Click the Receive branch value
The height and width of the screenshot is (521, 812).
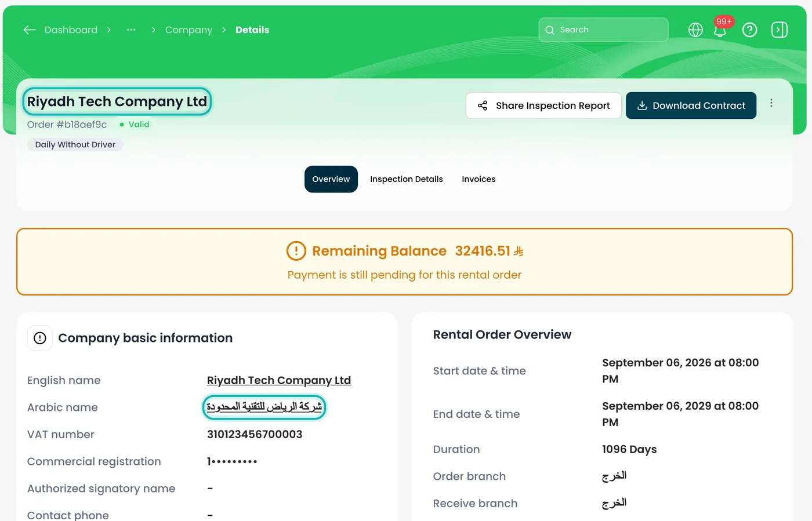pyautogui.click(x=614, y=503)
